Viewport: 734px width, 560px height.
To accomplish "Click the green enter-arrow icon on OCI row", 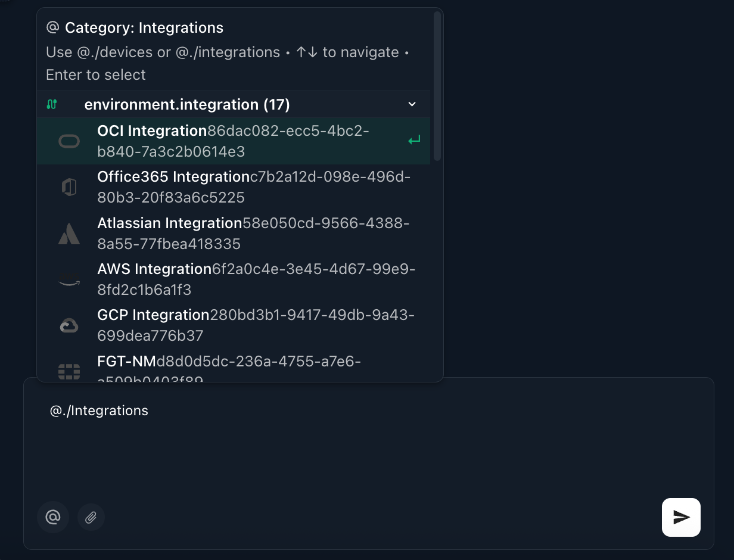I will click(414, 141).
